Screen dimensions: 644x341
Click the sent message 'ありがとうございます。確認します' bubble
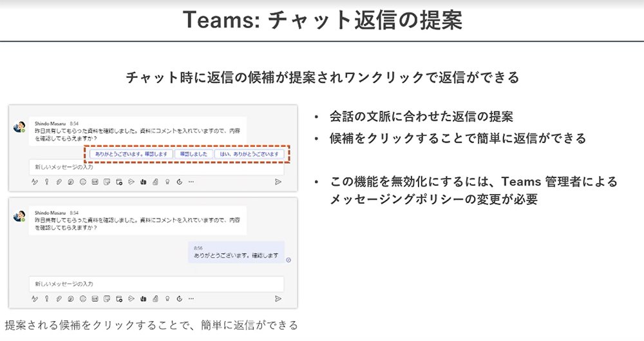coord(236,252)
